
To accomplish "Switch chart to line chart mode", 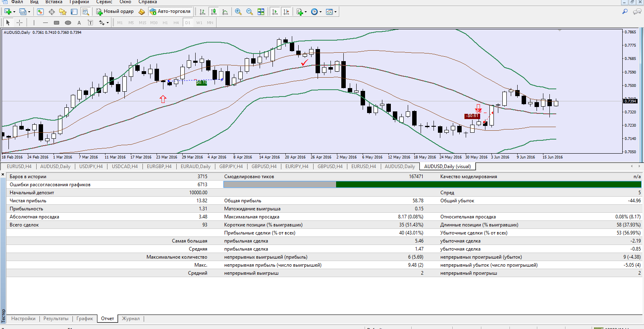I will click(225, 12).
